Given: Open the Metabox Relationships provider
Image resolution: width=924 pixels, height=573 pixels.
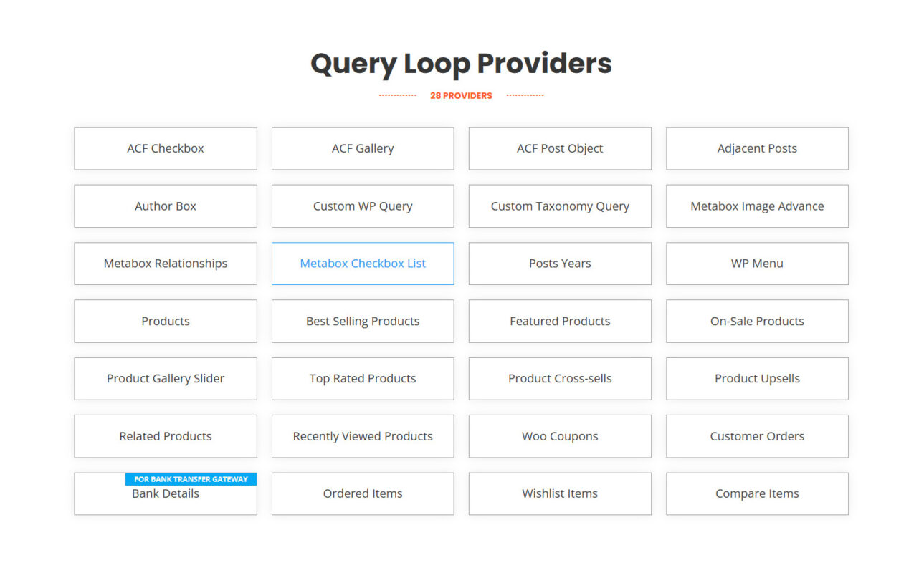Looking at the screenshot, I should [166, 263].
